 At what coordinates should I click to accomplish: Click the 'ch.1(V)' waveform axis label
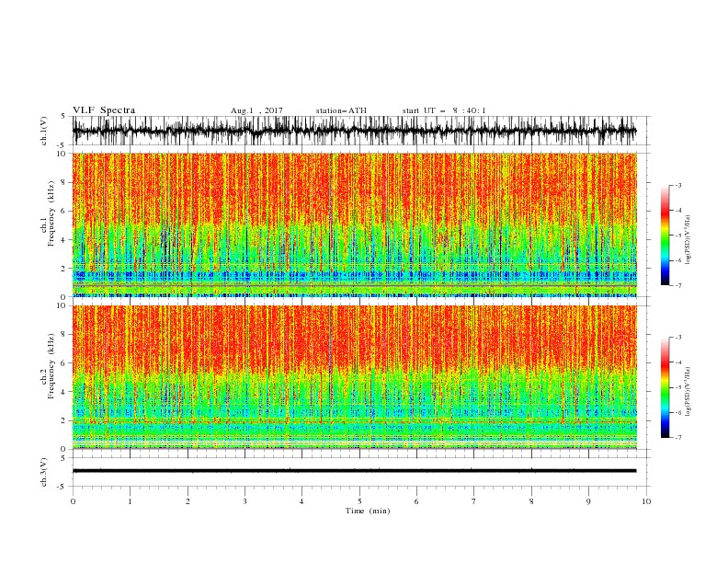tap(43, 131)
